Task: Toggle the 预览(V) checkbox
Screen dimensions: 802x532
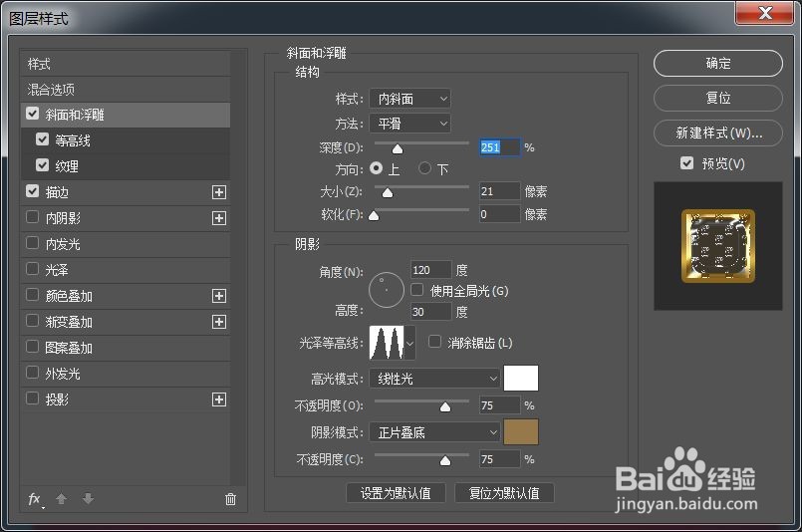Action: [686, 163]
